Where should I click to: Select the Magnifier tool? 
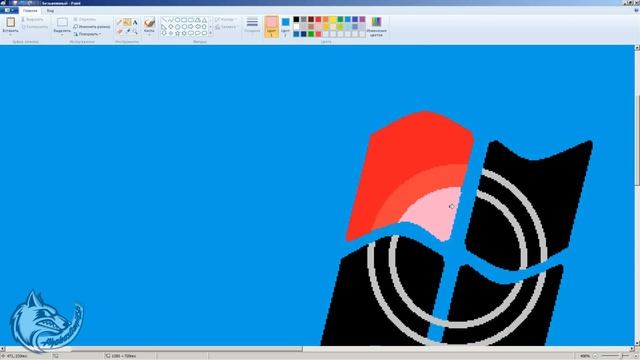point(136,31)
